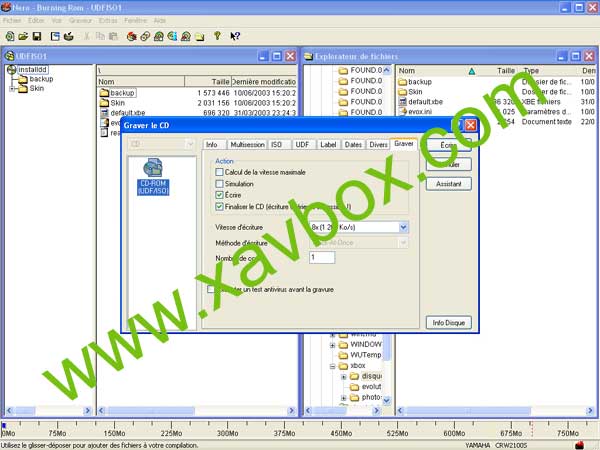Click the Assistant button
The image size is (600, 450).
(x=448, y=184)
